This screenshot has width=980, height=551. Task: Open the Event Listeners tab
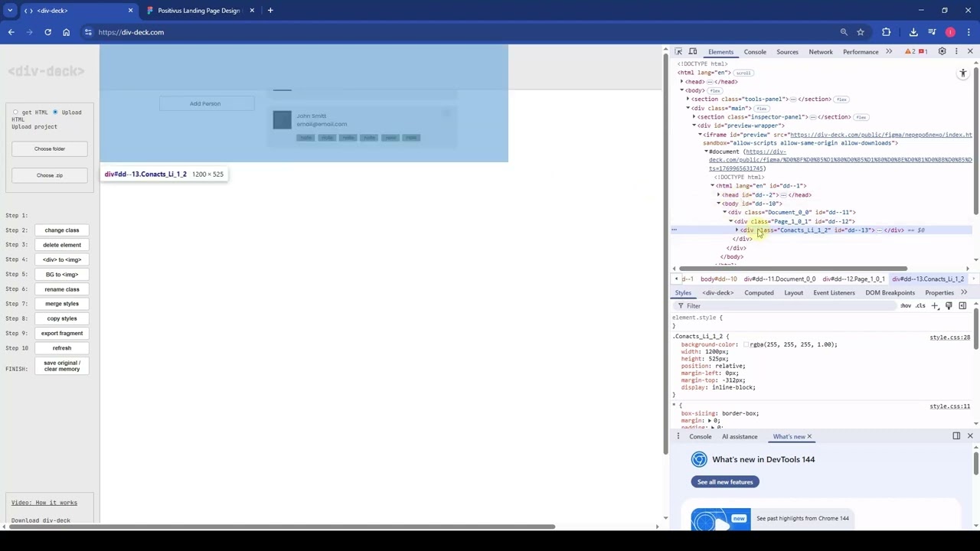[834, 293]
